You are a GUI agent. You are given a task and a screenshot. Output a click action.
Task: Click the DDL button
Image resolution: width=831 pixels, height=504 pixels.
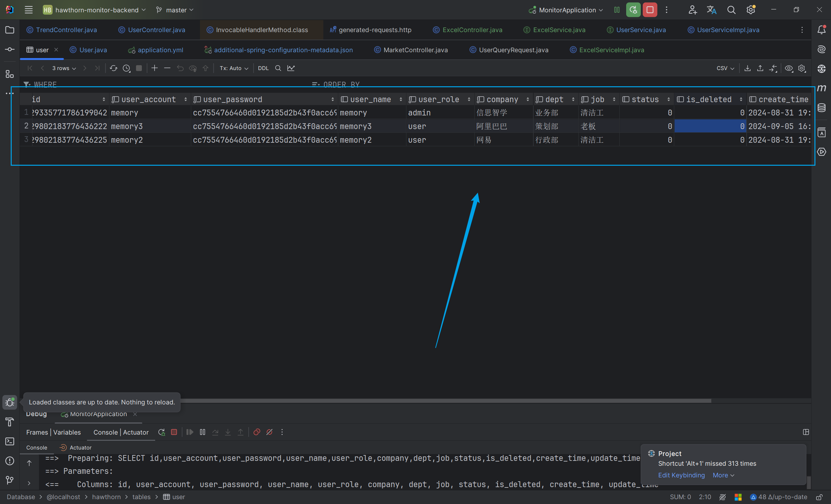click(x=263, y=68)
